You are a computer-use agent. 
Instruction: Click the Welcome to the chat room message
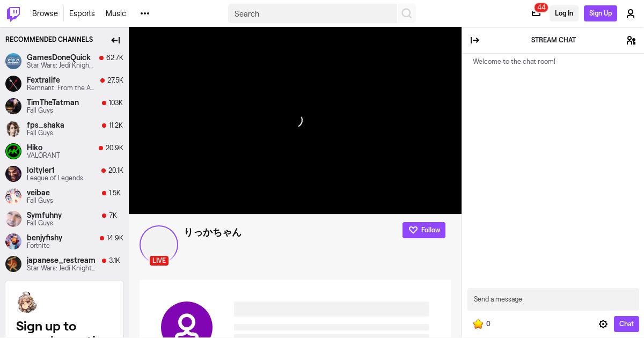coord(514,62)
